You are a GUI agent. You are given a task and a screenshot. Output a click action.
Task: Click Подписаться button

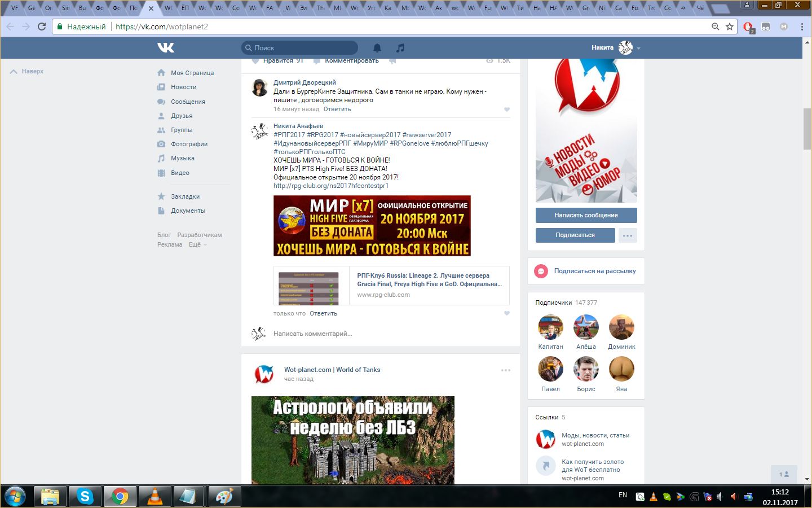click(x=575, y=235)
